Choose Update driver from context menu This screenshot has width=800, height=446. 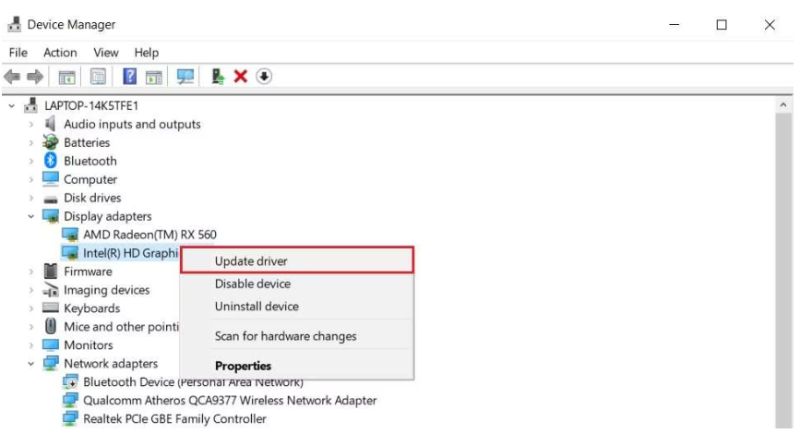click(x=297, y=261)
